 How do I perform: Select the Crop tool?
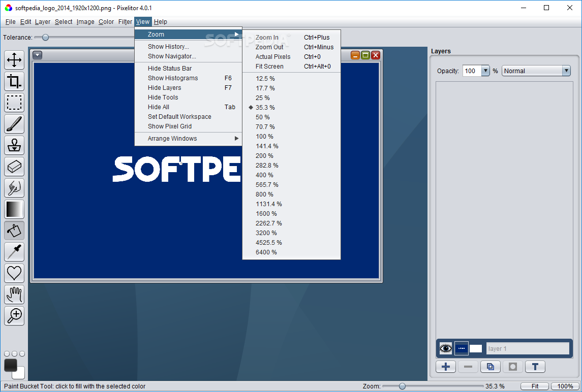[x=14, y=81]
